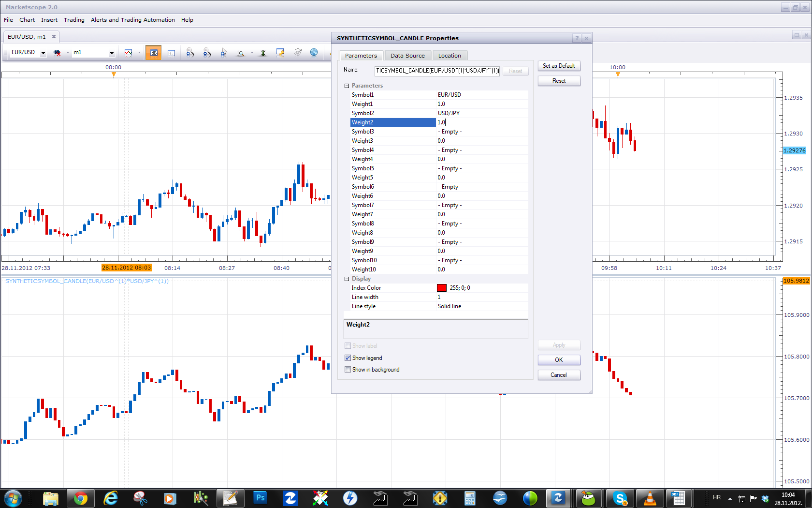Open Photoshop from the taskbar
812x508 pixels.
click(x=261, y=498)
